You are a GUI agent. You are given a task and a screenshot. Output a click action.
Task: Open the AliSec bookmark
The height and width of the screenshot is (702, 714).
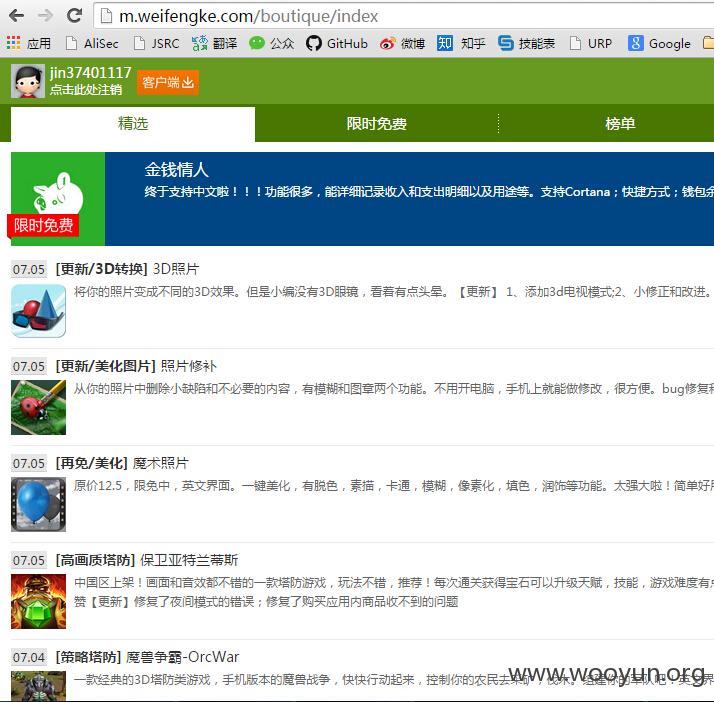click(x=92, y=43)
